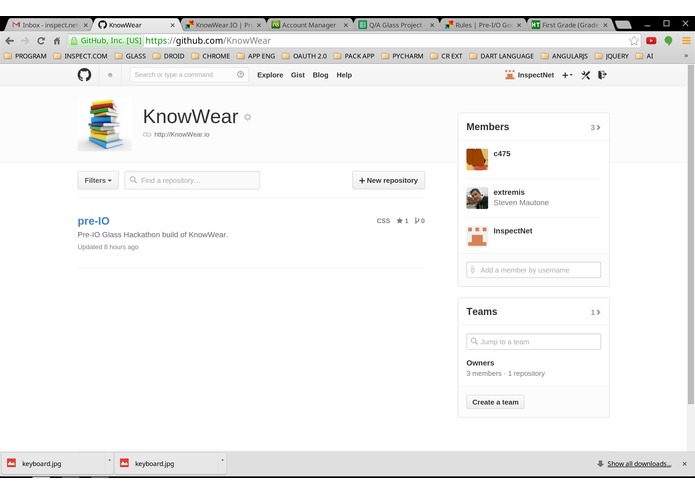Click the browser Home icon
Image resolution: width=695 pixels, height=494 pixels.
point(57,41)
